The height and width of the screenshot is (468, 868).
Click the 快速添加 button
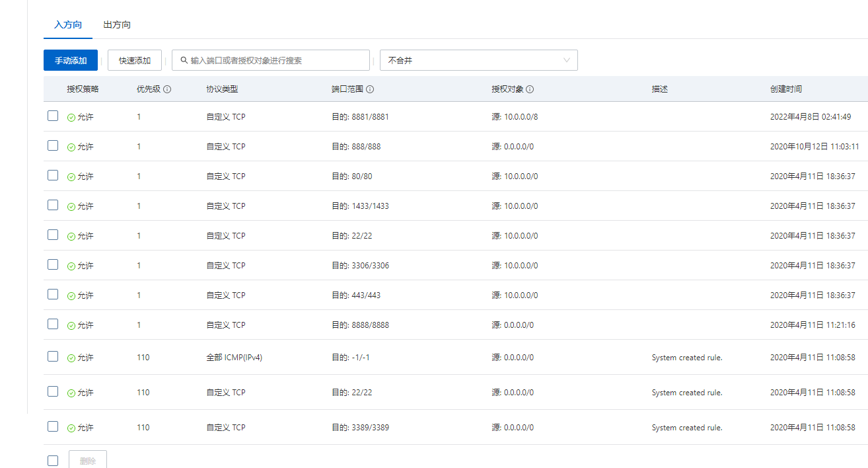click(x=134, y=59)
